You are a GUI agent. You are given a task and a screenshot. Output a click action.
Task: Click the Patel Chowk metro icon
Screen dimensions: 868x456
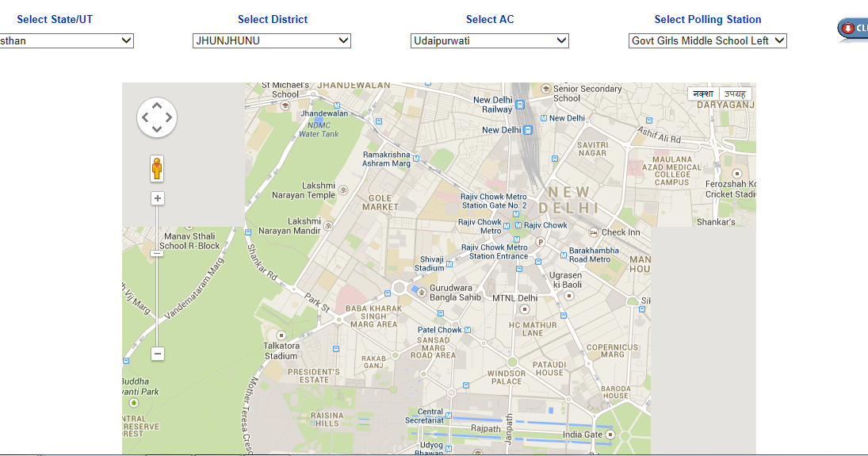click(x=468, y=330)
